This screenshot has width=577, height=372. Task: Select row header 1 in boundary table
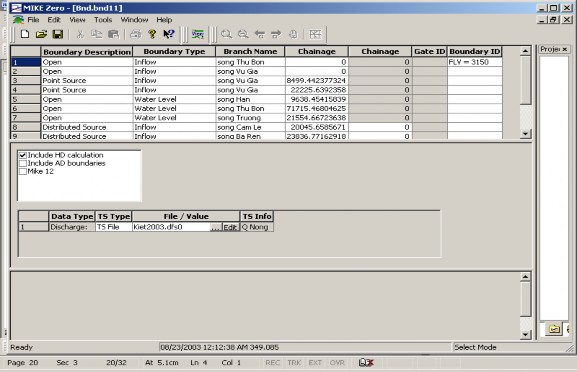(26, 62)
